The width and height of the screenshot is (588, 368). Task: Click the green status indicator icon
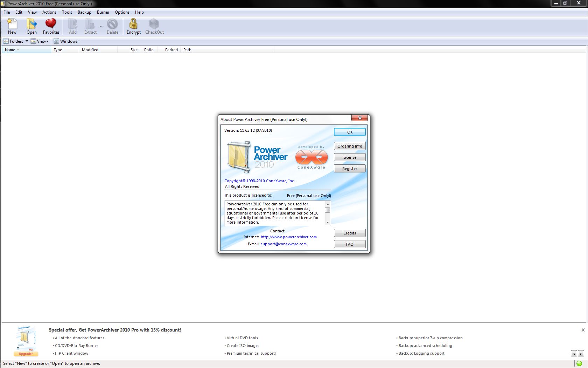[579, 363]
